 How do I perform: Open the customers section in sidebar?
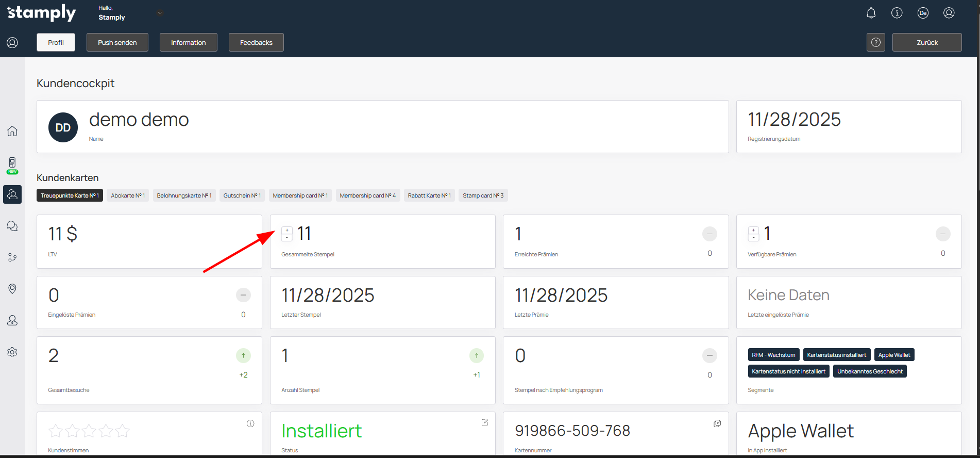tap(12, 194)
